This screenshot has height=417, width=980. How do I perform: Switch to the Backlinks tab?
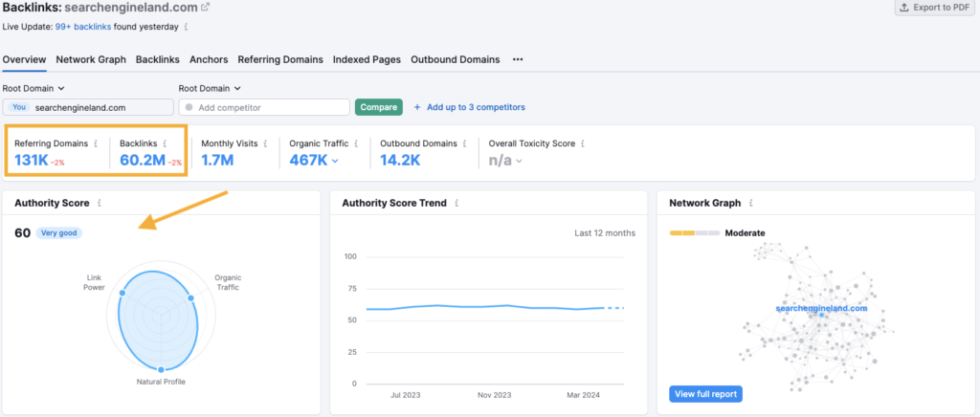pos(158,60)
